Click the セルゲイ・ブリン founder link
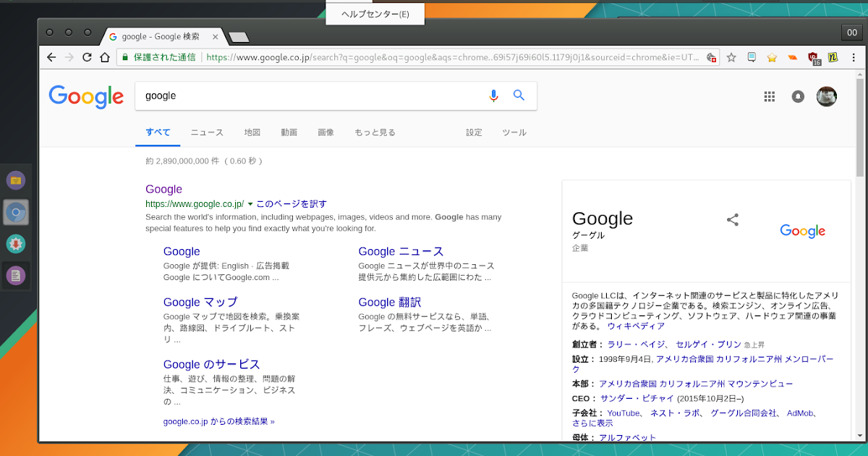This screenshot has width=868, height=456. click(708, 345)
